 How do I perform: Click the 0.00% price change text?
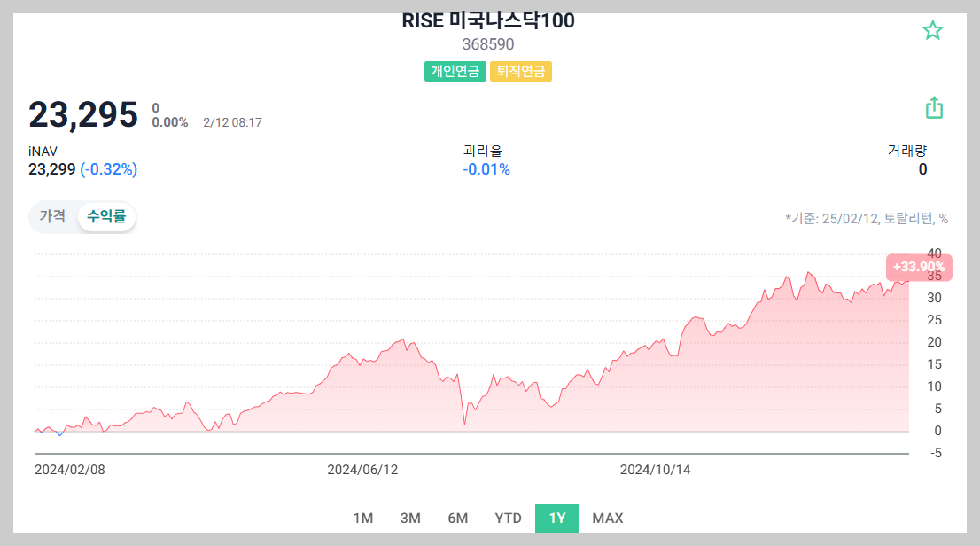170,122
